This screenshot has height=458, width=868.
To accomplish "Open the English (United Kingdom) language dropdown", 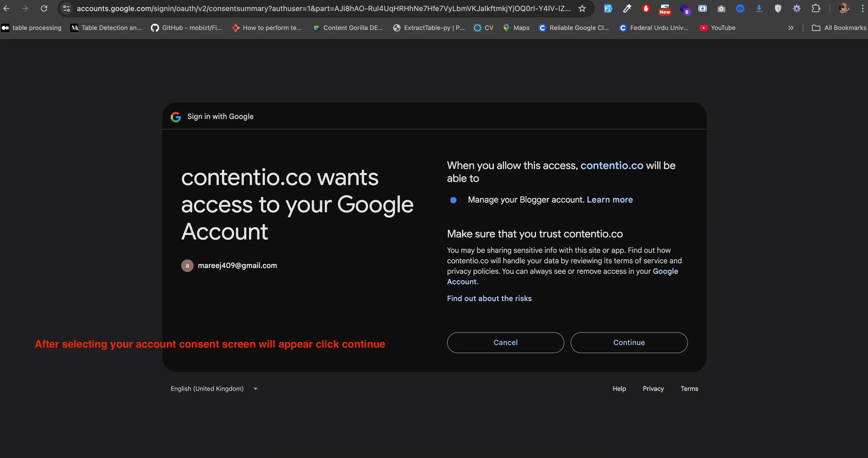I will click(x=214, y=389).
